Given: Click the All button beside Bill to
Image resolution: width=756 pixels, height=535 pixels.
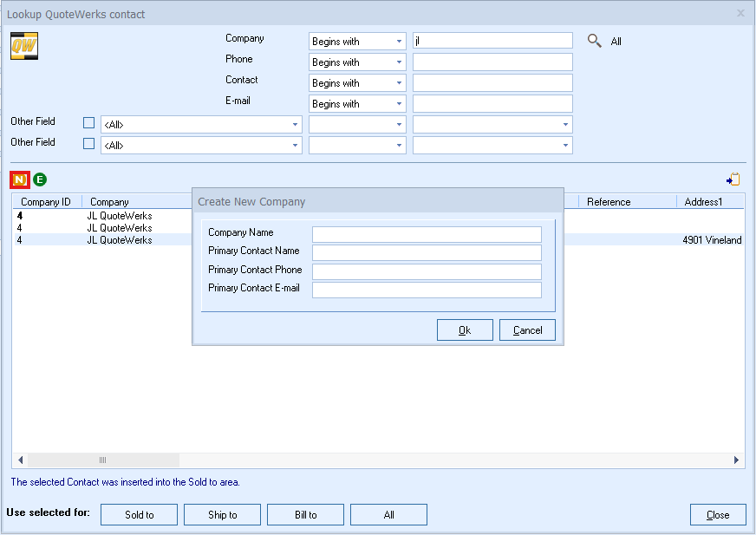Looking at the screenshot, I should pyautogui.click(x=388, y=515).
